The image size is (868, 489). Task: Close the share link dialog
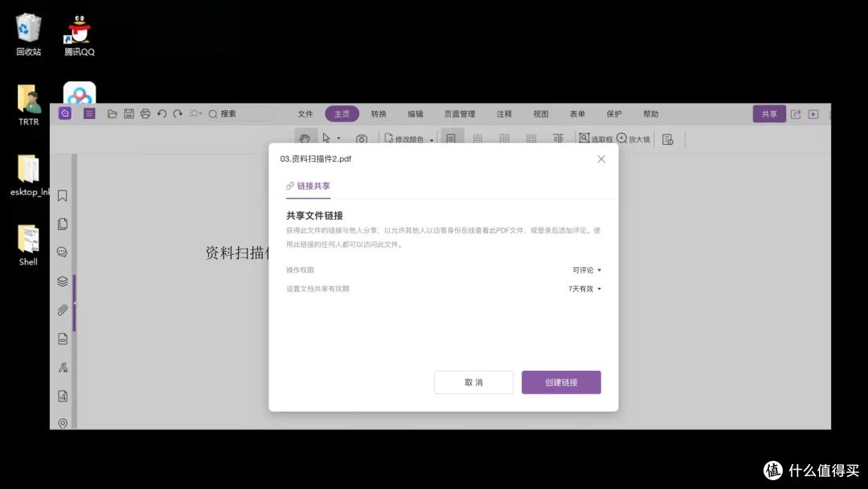(601, 159)
